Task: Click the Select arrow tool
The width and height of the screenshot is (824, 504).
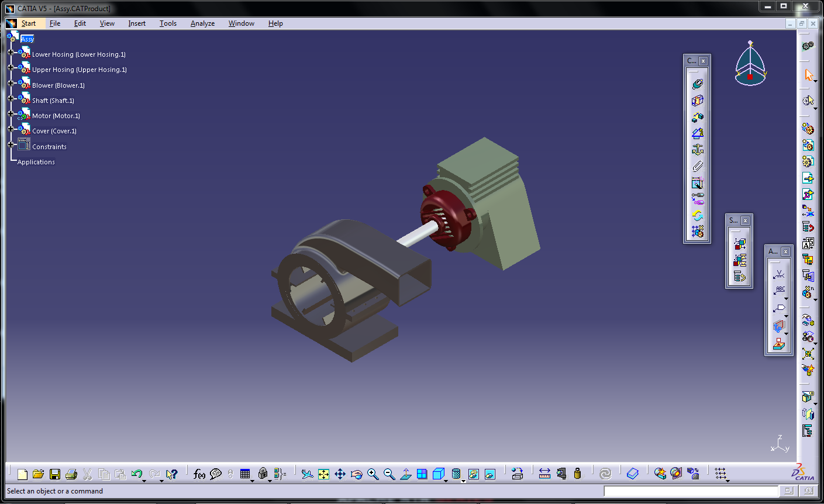Action: coord(809,75)
